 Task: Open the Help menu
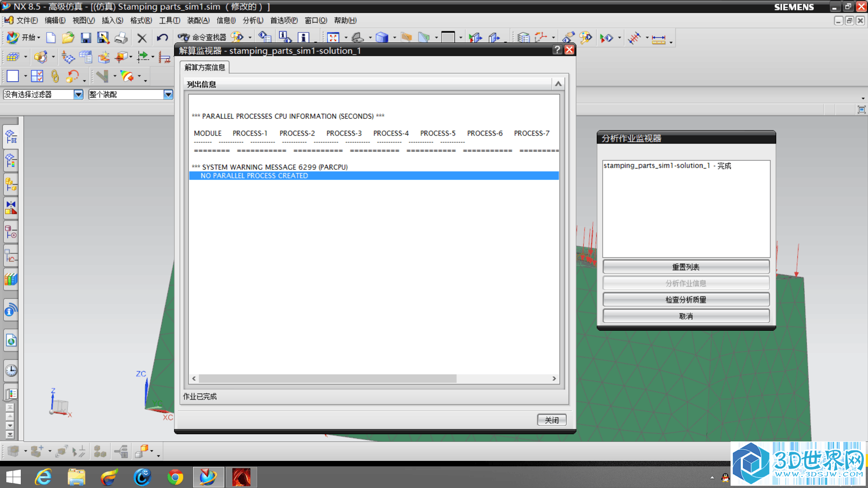[x=345, y=20]
